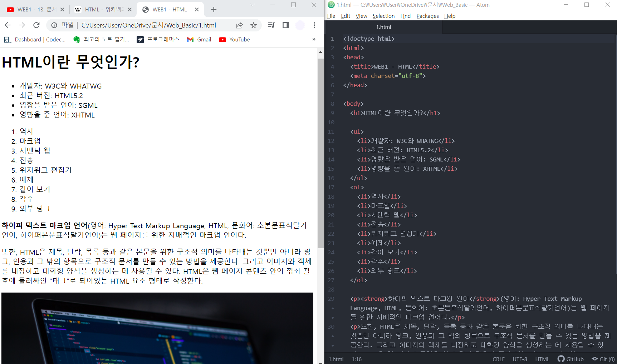617x364 pixels.
Task: Close the HTML - 위키백과 tab
Action: 129,10
